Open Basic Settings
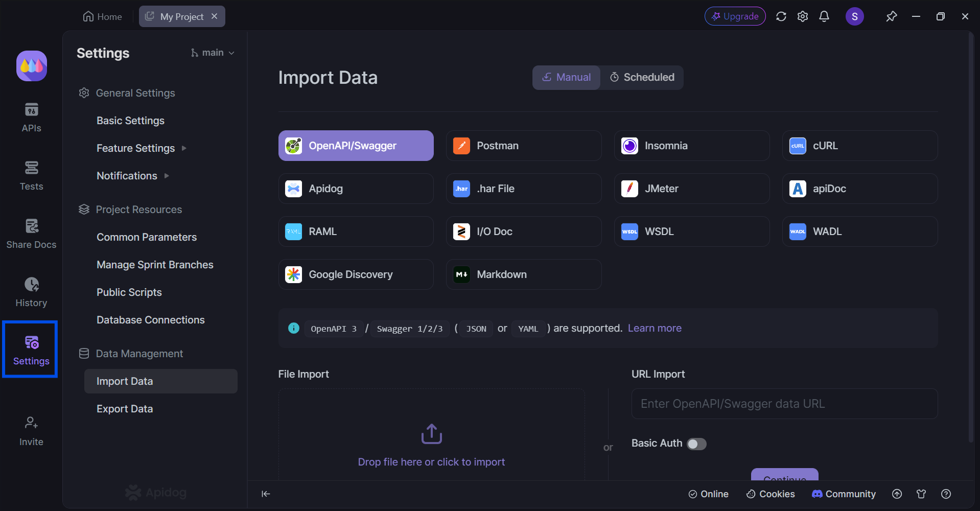980x511 pixels. pyautogui.click(x=130, y=121)
